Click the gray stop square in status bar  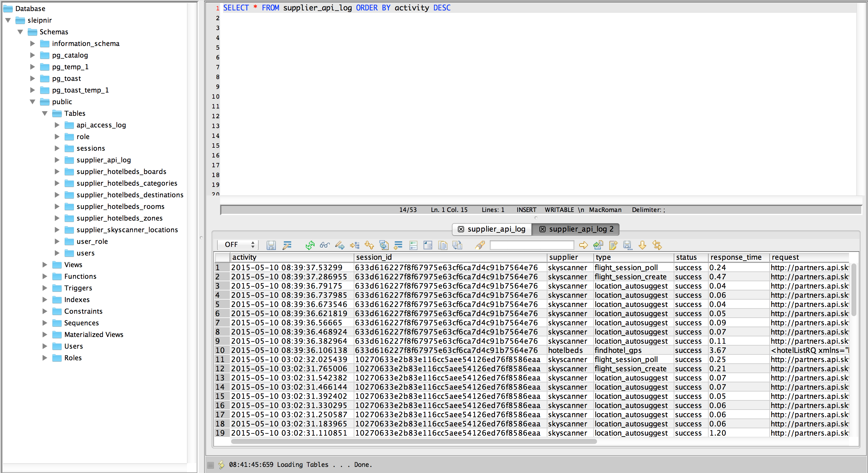pos(211,465)
